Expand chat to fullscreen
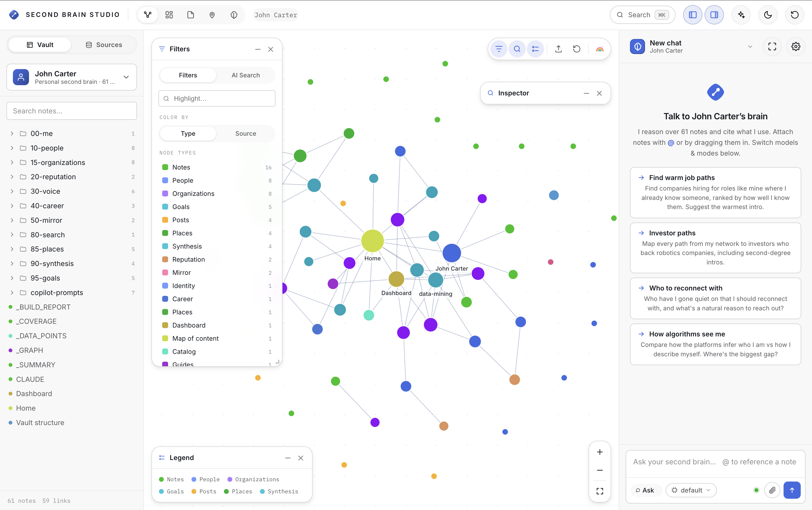The width and height of the screenshot is (812, 510). tap(772, 46)
